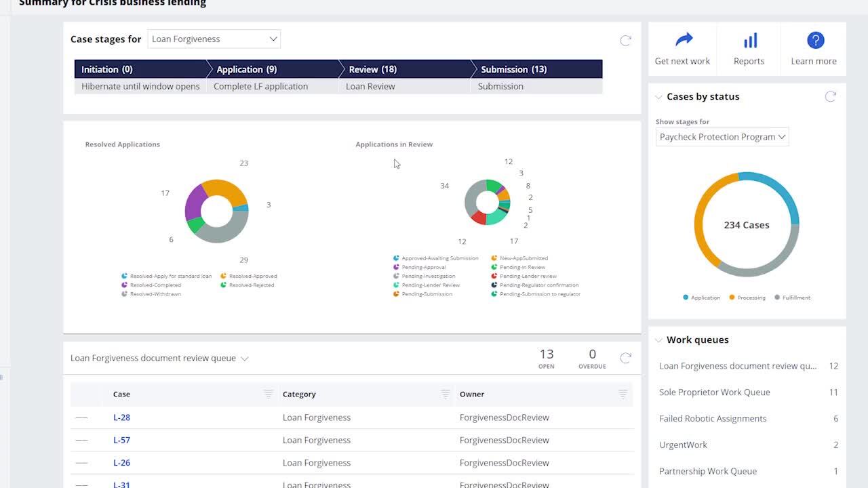868x488 pixels.
Task: Open case L-28 link
Action: click(x=121, y=418)
